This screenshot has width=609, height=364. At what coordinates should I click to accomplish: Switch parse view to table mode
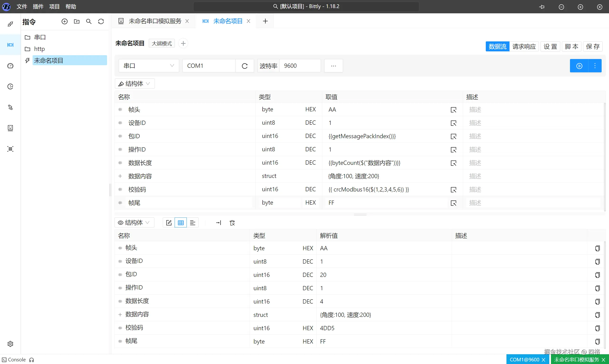(x=181, y=223)
